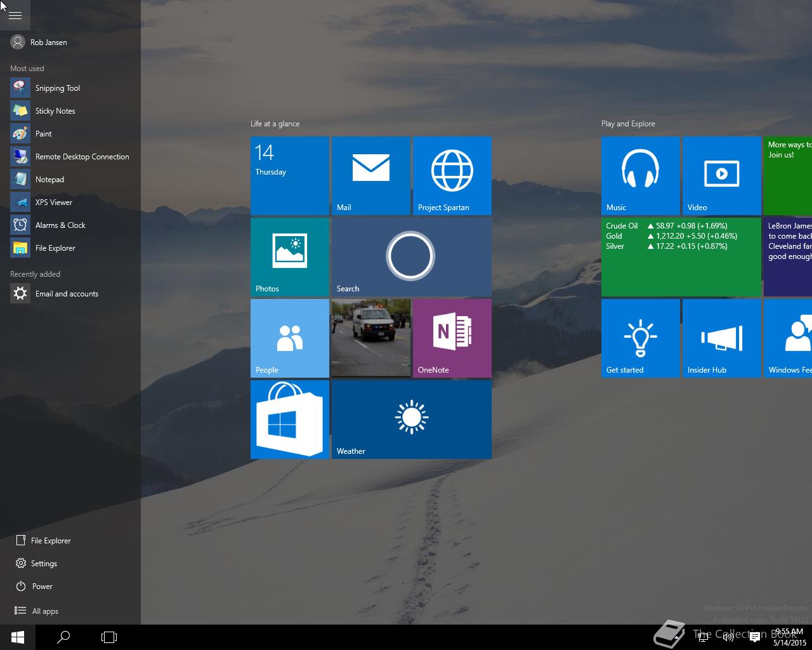Launch Snipping Tool from Most used
Viewport: 812px width, 650px height.
70,88
